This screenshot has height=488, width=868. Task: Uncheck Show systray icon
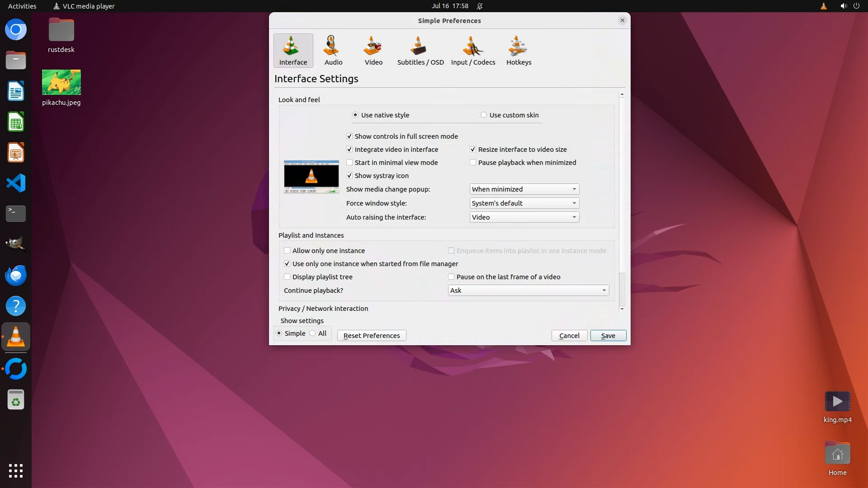tap(349, 176)
